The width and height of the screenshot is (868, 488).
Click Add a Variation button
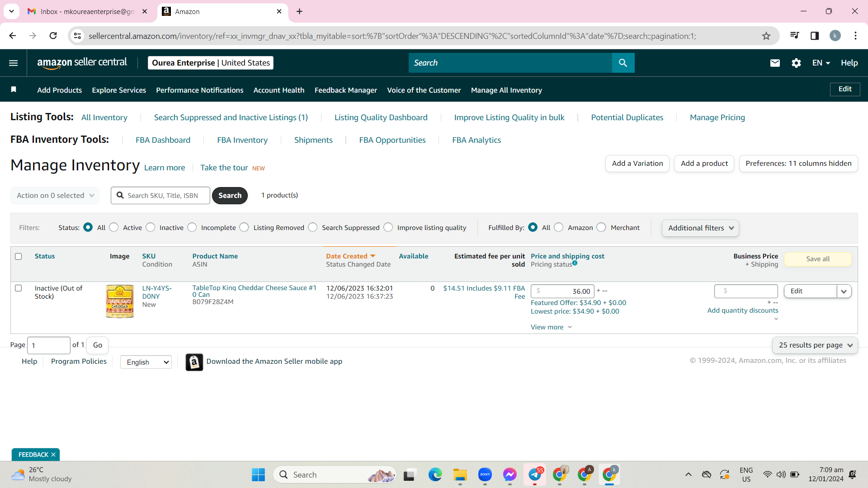(637, 164)
